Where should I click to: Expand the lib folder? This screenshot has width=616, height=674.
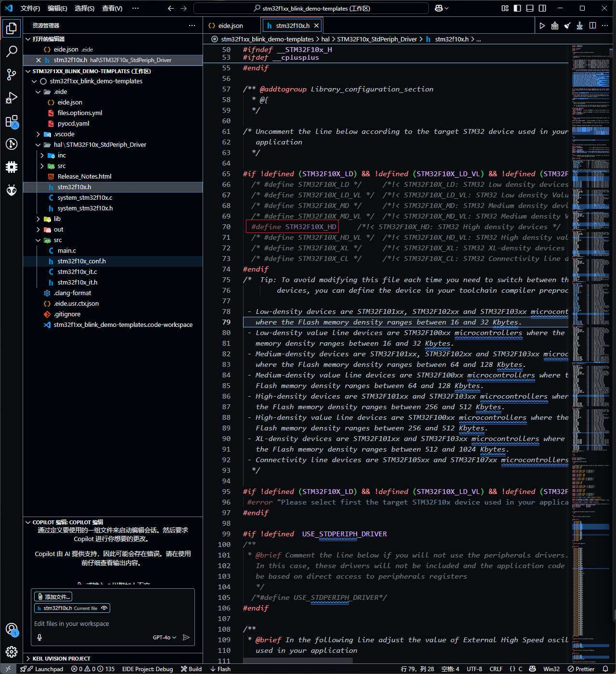pyautogui.click(x=38, y=219)
